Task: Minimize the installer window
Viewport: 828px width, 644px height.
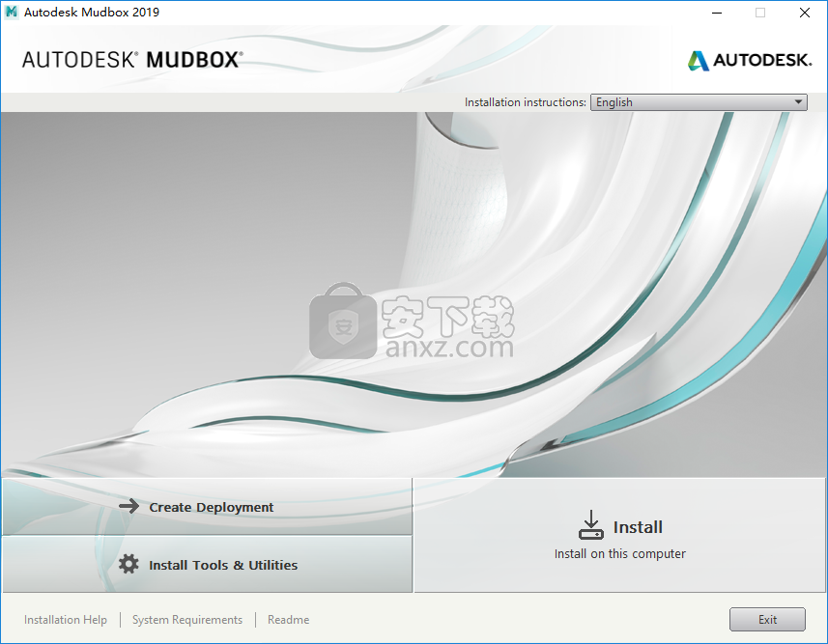Action: pyautogui.click(x=717, y=13)
